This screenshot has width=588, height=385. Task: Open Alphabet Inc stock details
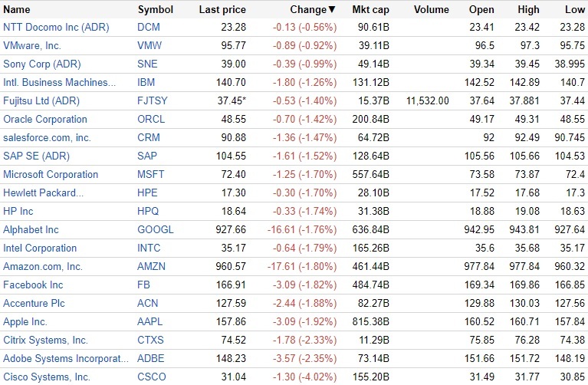[31, 230]
